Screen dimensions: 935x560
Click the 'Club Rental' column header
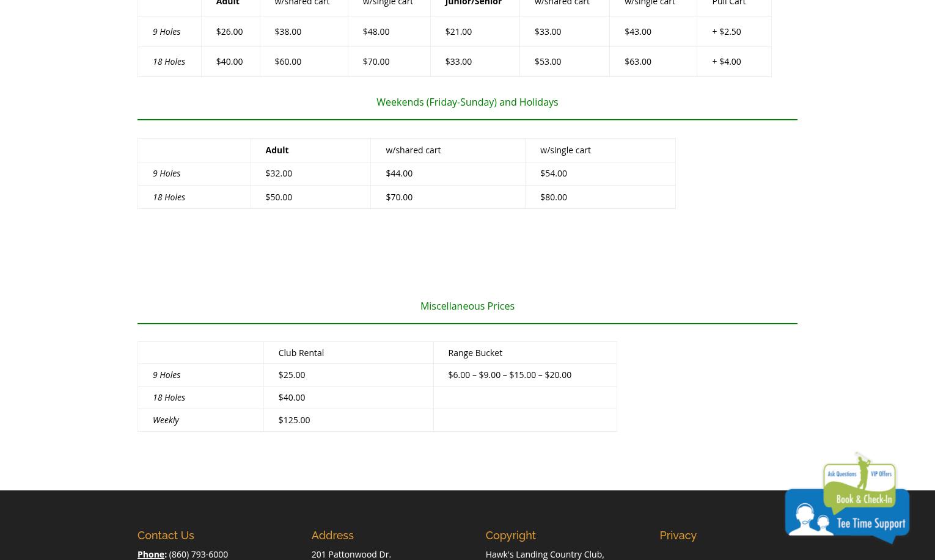(301, 352)
